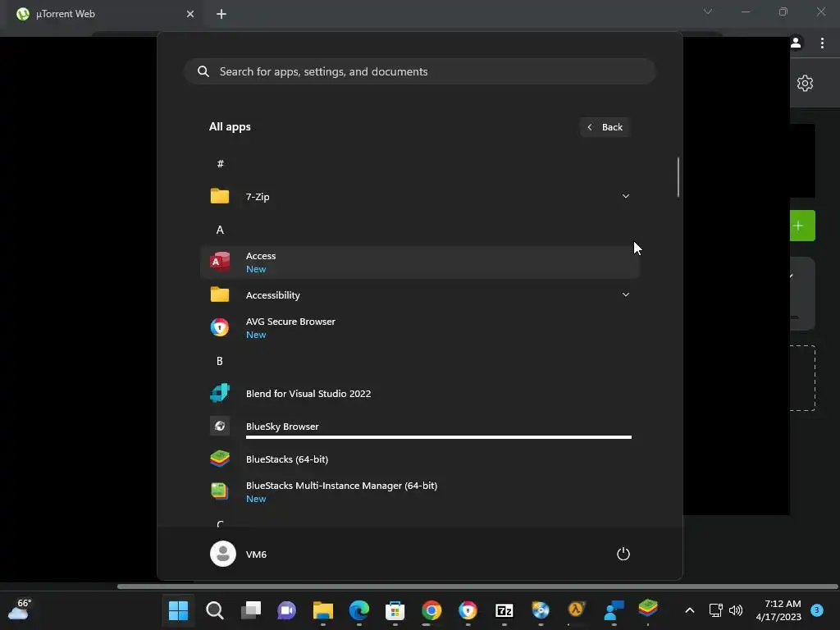Click the letter A section header
The width and height of the screenshot is (840, 630).
tap(220, 230)
